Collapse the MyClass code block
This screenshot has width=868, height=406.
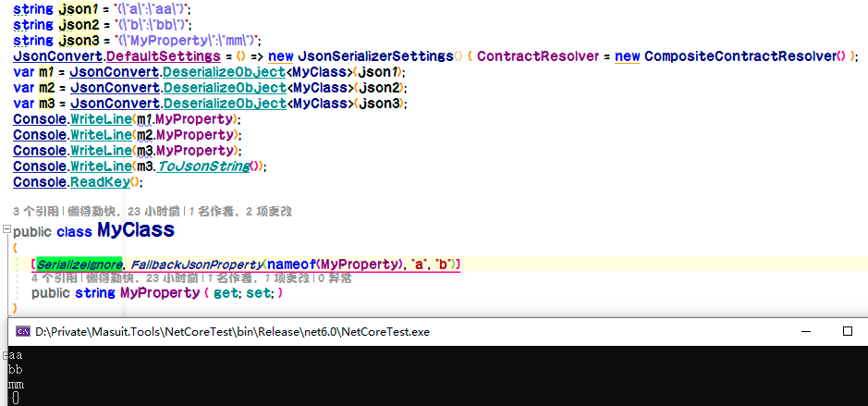coord(6,228)
